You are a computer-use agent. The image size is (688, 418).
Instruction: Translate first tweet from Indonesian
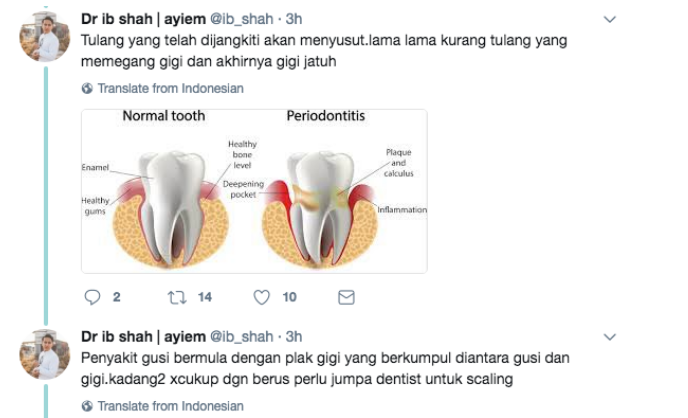(x=170, y=88)
